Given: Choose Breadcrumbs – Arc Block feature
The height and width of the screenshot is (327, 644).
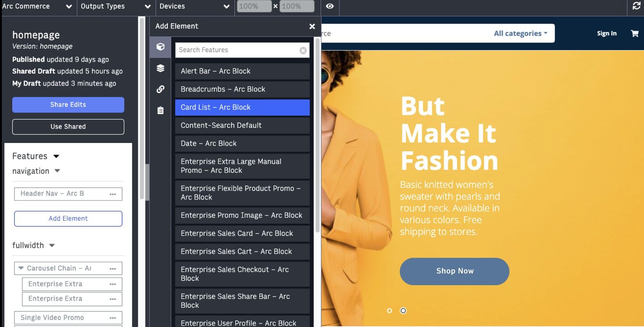Looking at the screenshot, I should point(242,89).
